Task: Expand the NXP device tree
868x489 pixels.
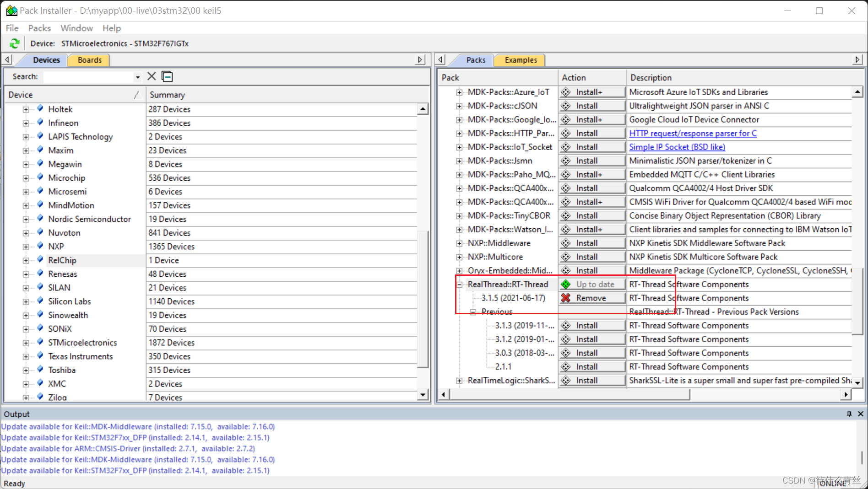Action: click(x=26, y=247)
